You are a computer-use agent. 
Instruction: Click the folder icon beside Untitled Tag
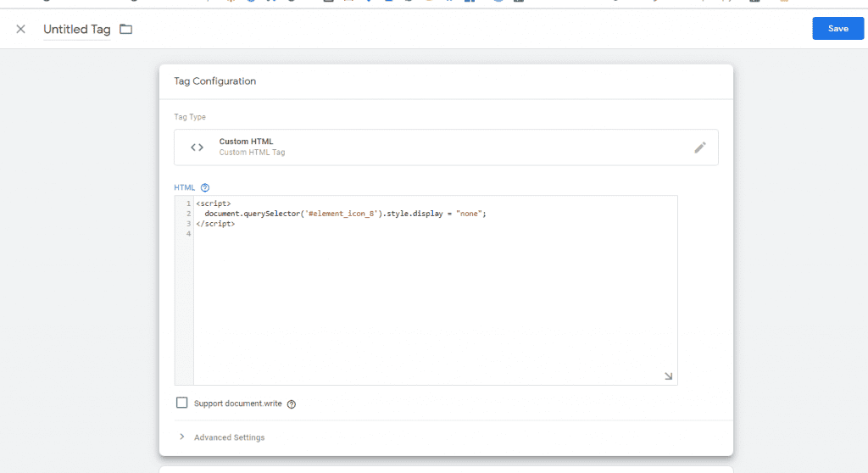(125, 29)
